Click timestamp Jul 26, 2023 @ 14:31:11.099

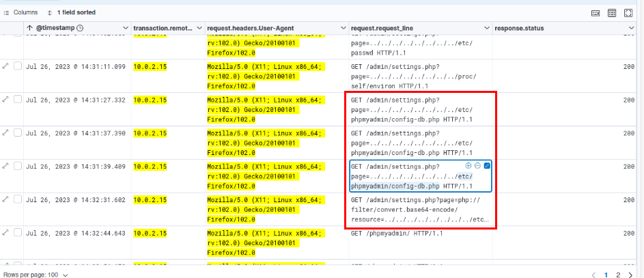tap(76, 66)
